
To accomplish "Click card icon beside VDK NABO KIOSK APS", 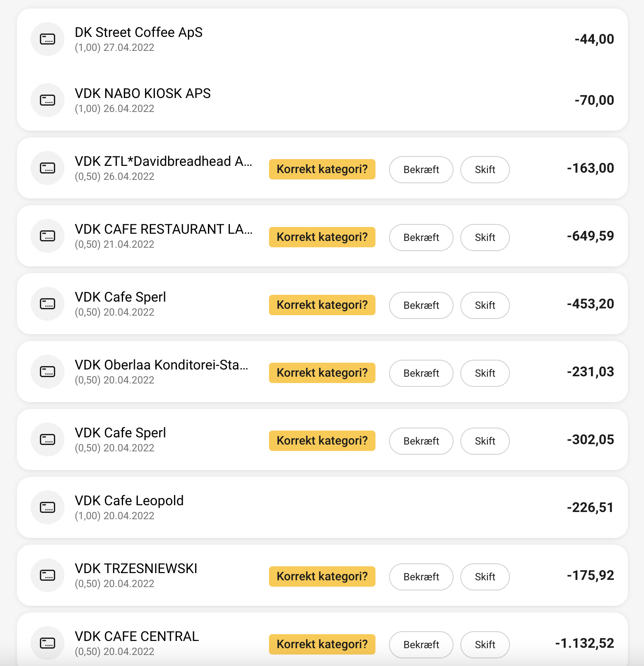I will point(48,100).
